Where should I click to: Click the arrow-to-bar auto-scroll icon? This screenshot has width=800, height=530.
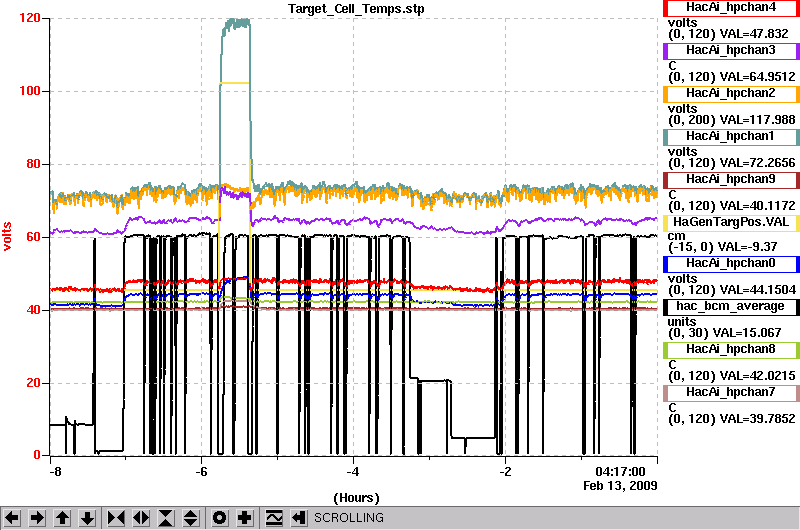click(x=299, y=518)
